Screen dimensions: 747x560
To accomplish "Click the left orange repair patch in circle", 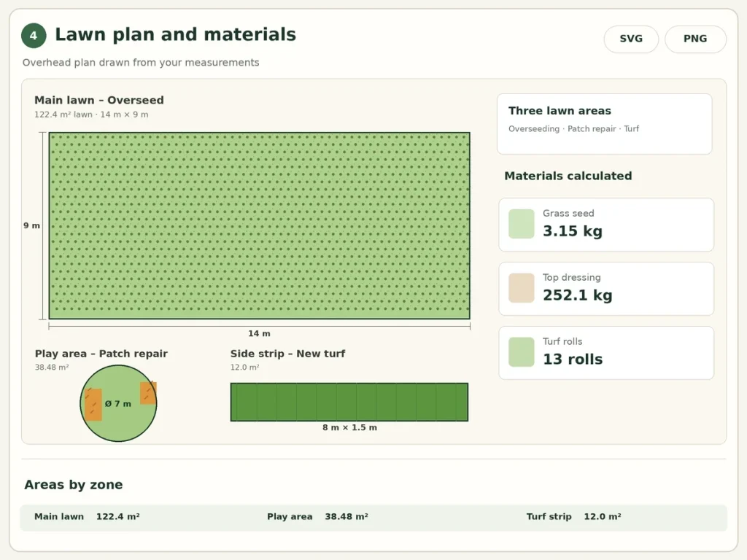I will [93, 405].
